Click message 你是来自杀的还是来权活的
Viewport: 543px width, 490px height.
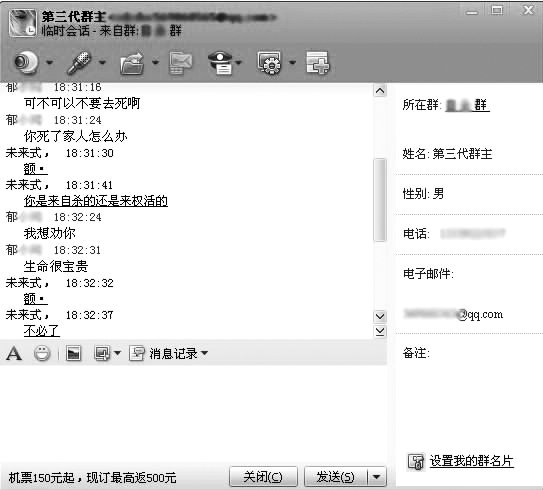point(96,201)
